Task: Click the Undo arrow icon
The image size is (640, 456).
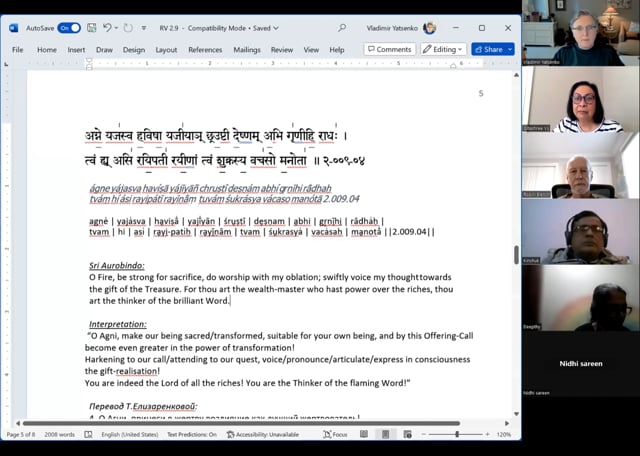Action: click(107, 28)
